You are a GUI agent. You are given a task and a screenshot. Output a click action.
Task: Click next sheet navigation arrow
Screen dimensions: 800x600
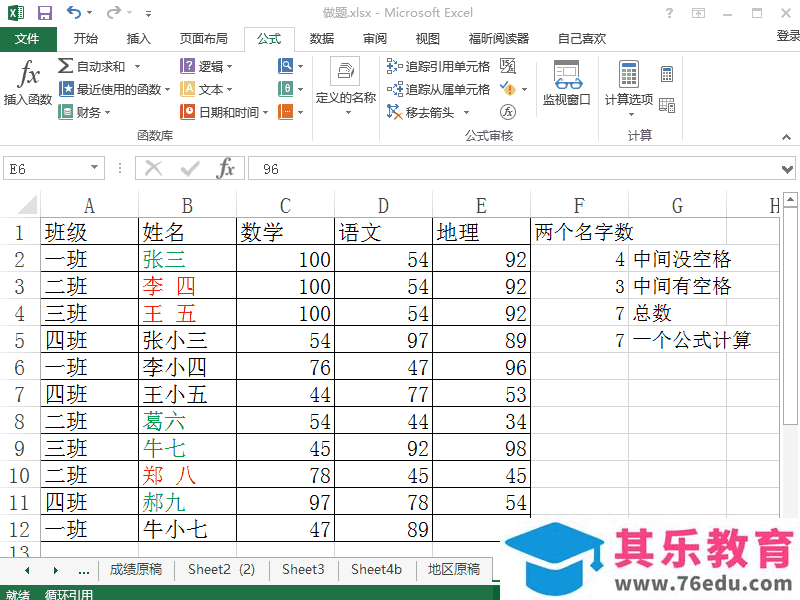coord(56,570)
